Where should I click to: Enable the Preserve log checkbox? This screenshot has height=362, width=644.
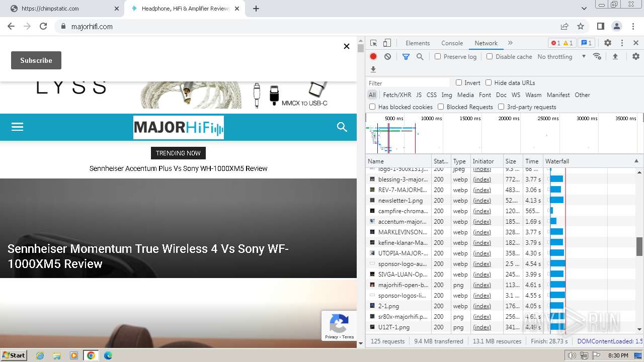pyautogui.click(x=438, y=56)
